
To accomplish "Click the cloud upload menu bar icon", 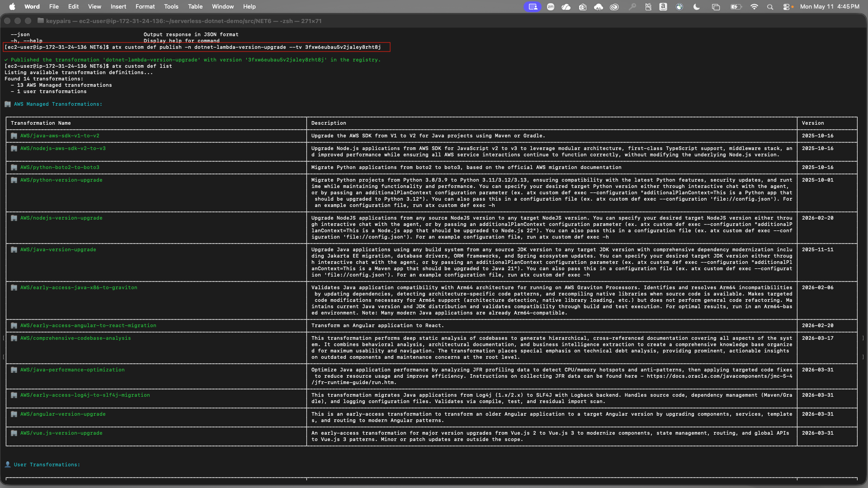I will tap(598, 7).
